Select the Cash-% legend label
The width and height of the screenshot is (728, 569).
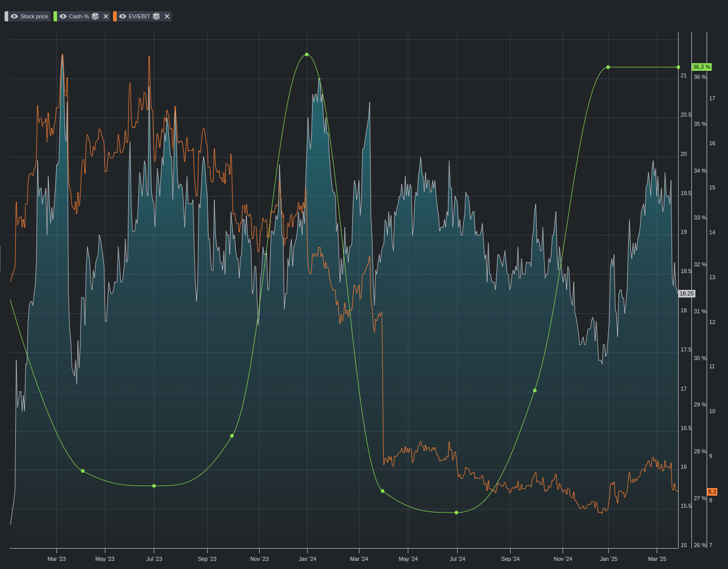pyautogui.click(x=79, y=16)
